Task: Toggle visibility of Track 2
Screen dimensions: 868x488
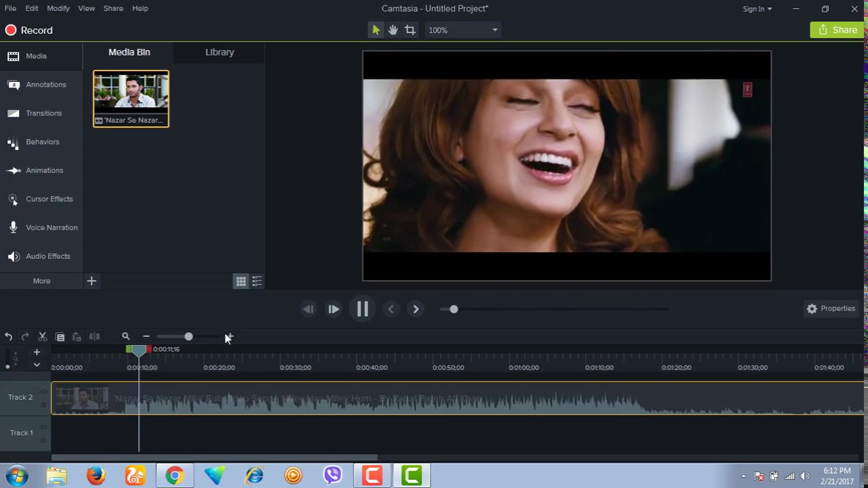Action: pyautogui.click(x=44, y=392)
